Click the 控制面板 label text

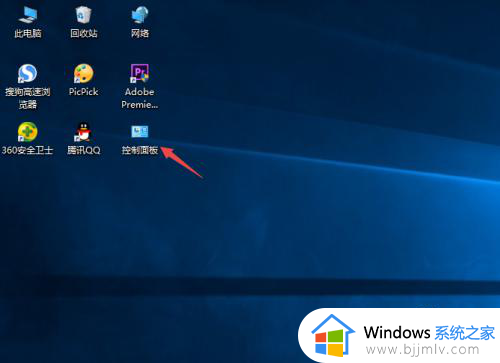140,150
